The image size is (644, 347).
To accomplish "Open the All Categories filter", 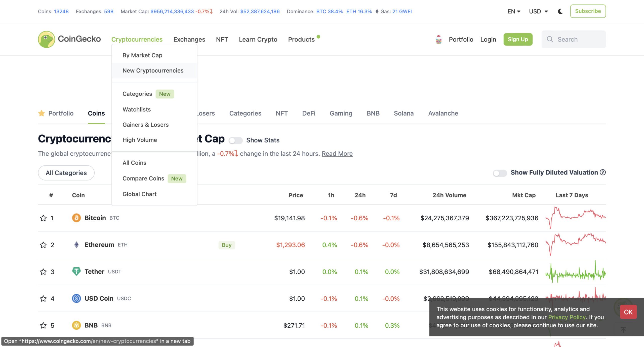I will tap(66, 173).
